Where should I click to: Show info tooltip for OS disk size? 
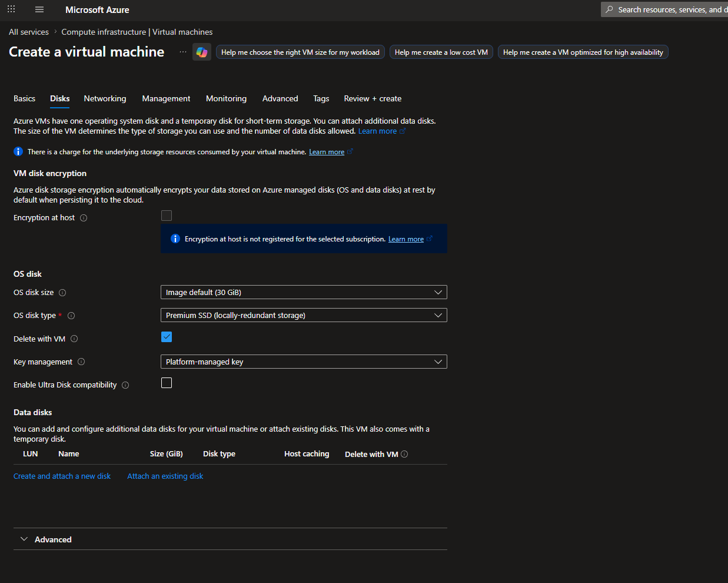click(62, 293)
